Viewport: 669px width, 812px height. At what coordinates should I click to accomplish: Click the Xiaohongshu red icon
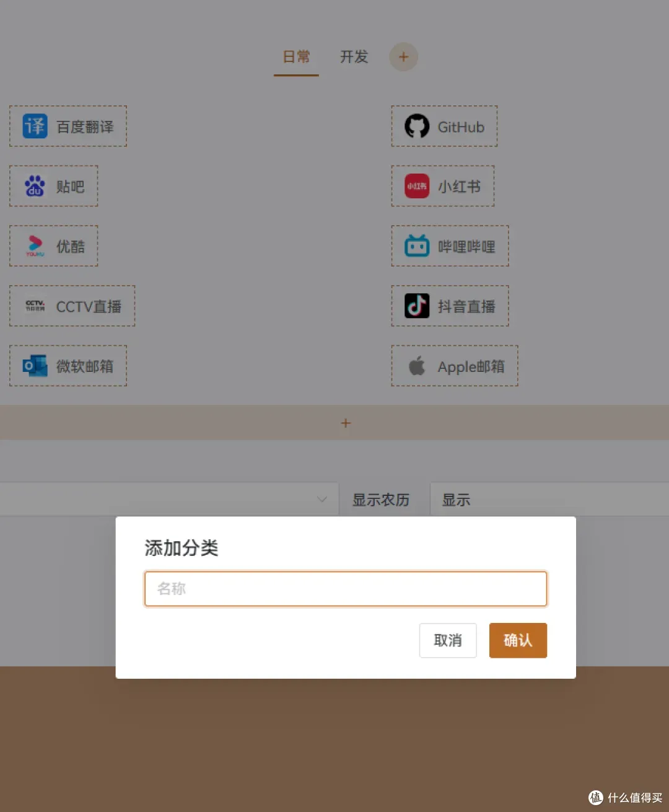tap(417, 186)
